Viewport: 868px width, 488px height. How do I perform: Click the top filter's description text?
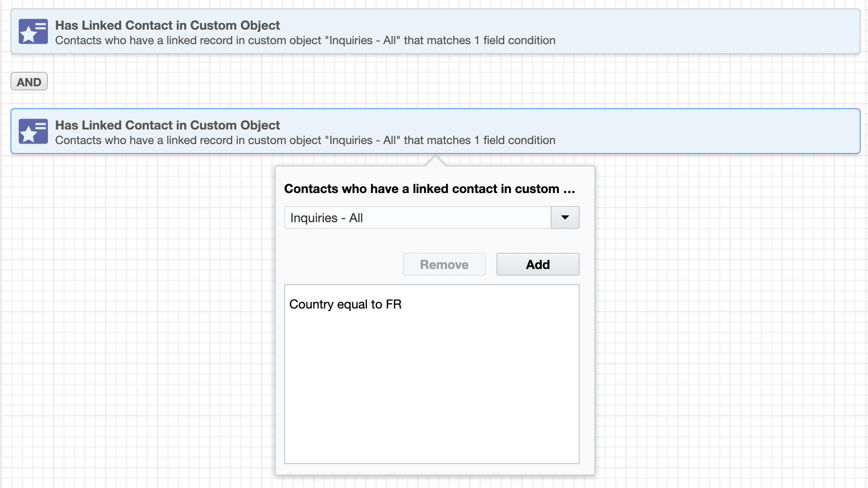[x=305, y=41]
